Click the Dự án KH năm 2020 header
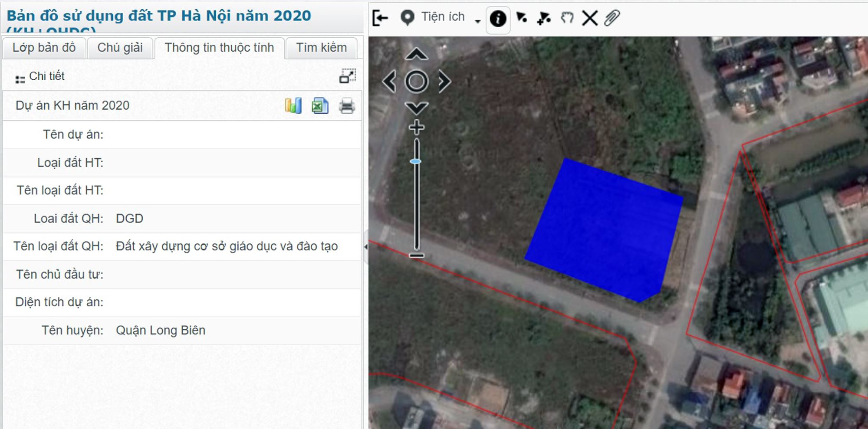Image resolution: width=868 pixels, height=429 pixels. point(72,105)
